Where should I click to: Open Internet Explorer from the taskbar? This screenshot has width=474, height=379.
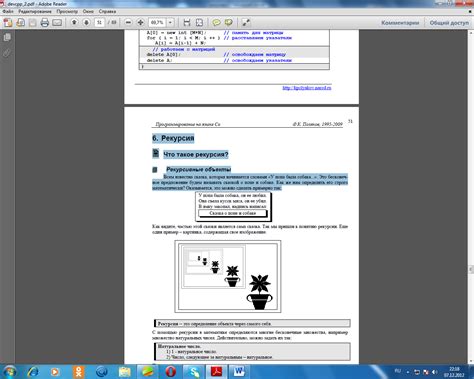coord(33,372)
